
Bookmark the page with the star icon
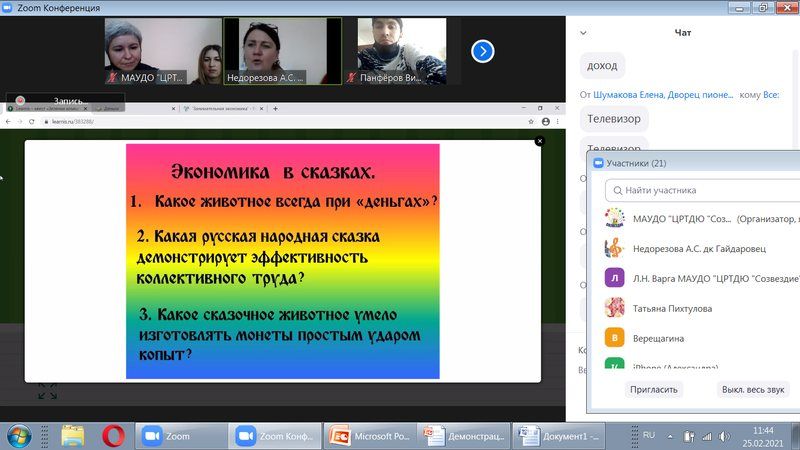[531, 121]
